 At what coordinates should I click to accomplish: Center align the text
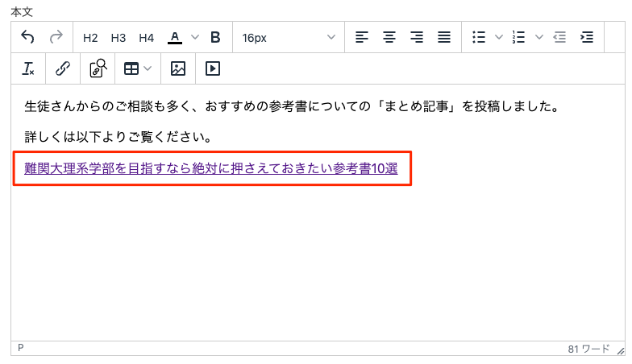tap(389, 37)
